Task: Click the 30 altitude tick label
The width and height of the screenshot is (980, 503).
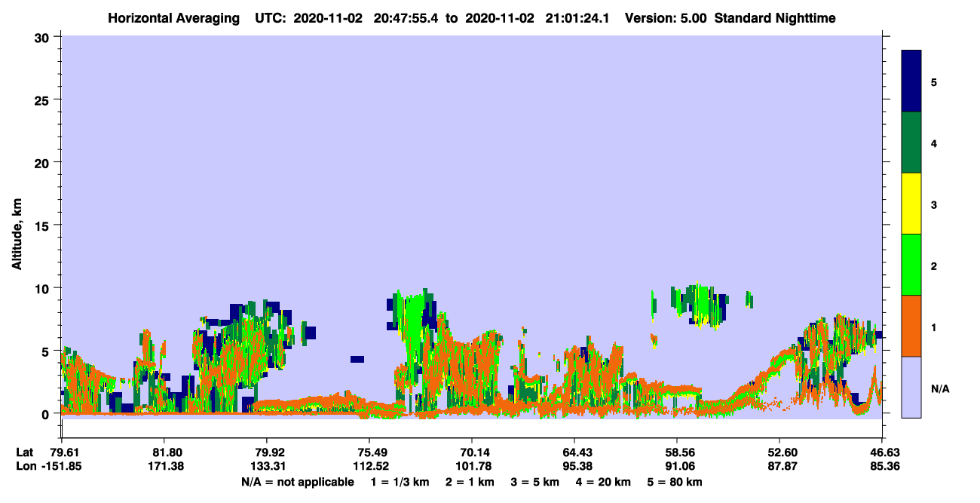Action: pyautogui.click(x=44, y=36)
